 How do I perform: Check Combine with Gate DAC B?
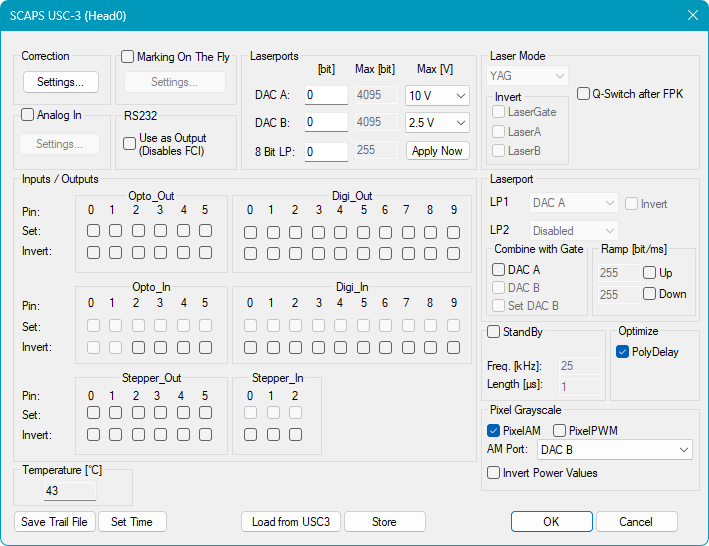[x=498, y=287]
